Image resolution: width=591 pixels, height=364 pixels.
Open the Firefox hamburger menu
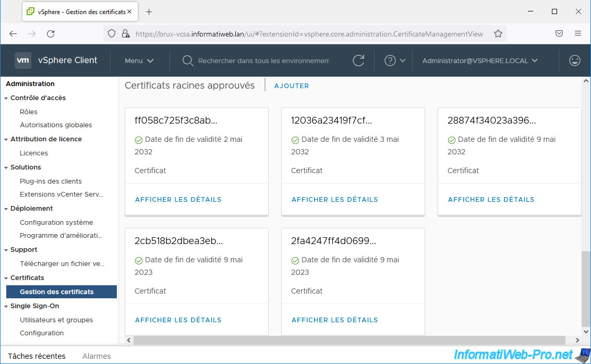coord(577,33)
